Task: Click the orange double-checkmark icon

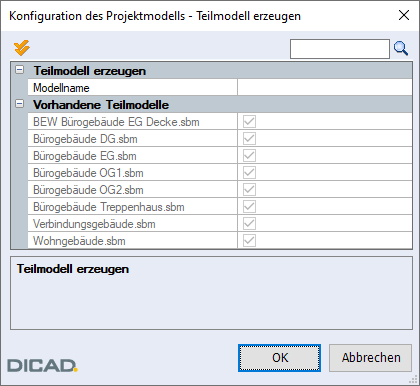Action: click(x=22, y=48)
